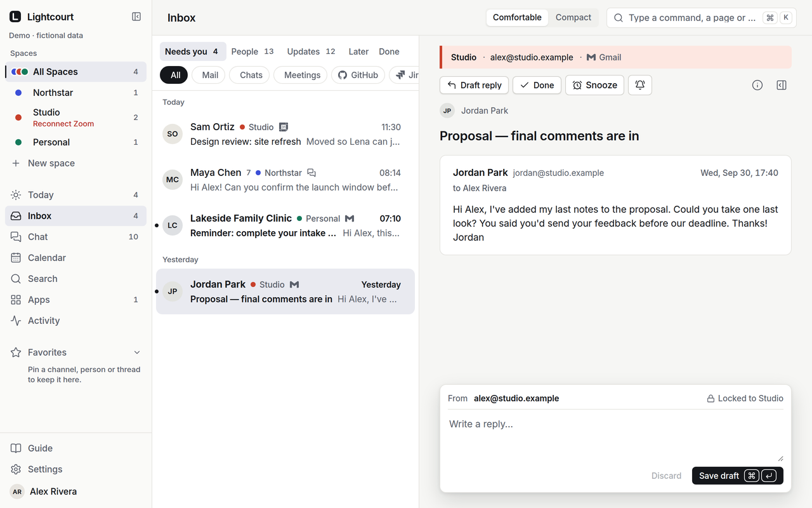Toggle the right side panel icon
Screen dimensions: 812x508
782,85
